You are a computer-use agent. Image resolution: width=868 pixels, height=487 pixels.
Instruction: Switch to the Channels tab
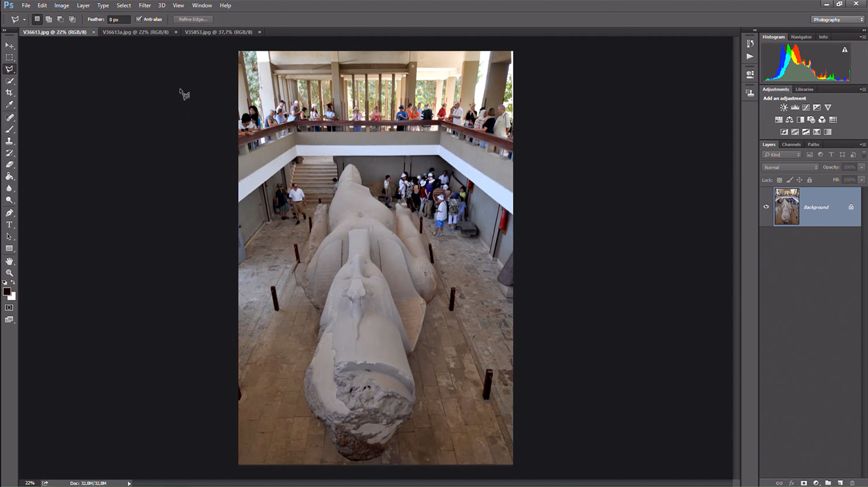coord(790,145)
